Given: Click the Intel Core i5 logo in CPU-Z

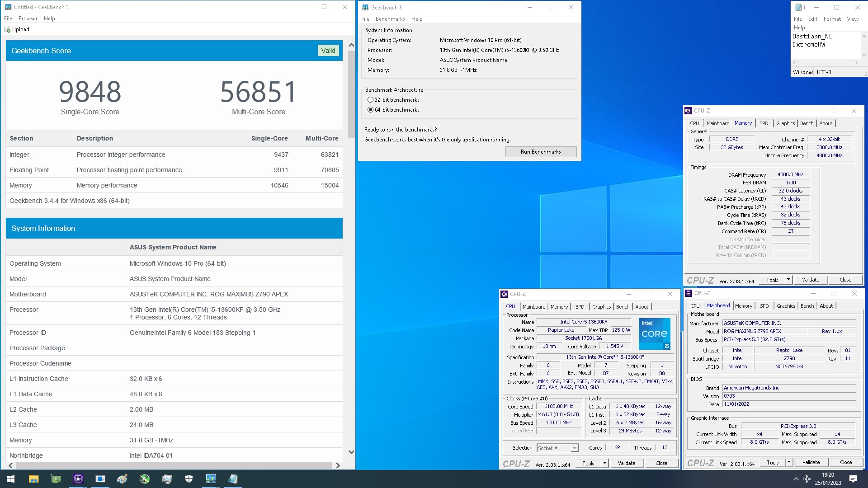Looking at the screenshot, I should click(654, 334).
